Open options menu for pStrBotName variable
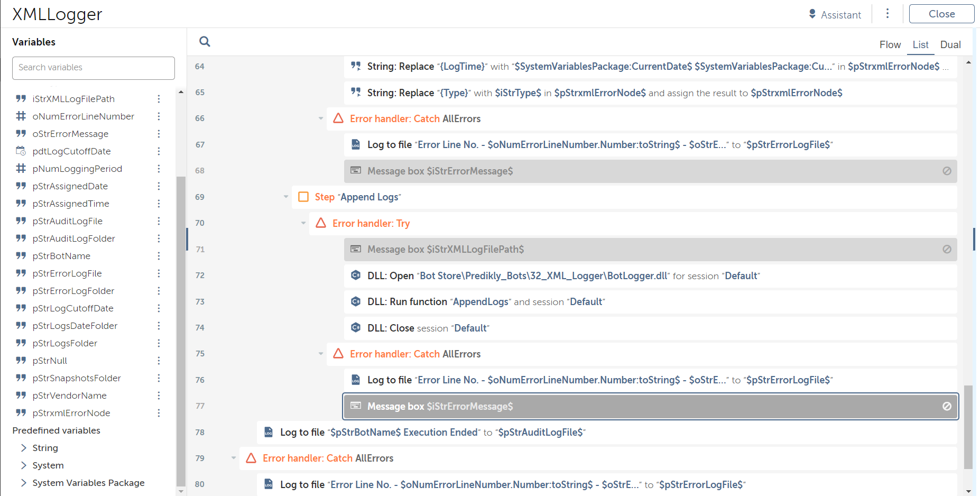 click(x=159, y=256)
